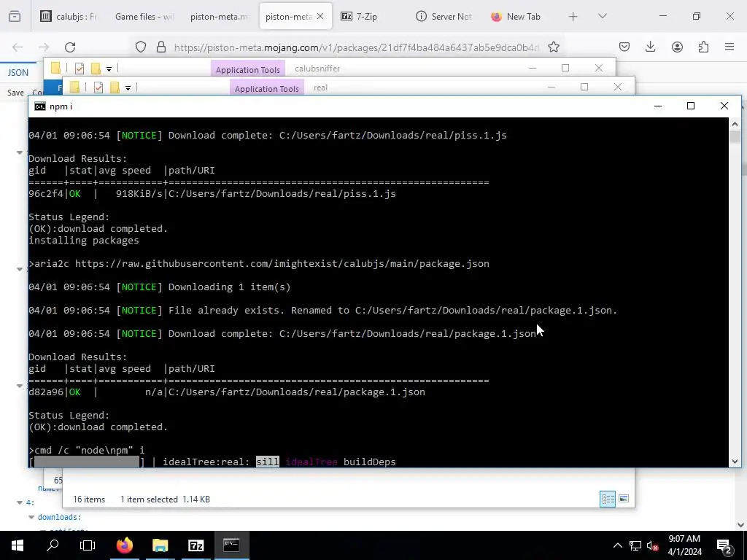This screenshot has height=560, width=747.
Task: Click console scrollbar down arrow
Action: point(735,461)
